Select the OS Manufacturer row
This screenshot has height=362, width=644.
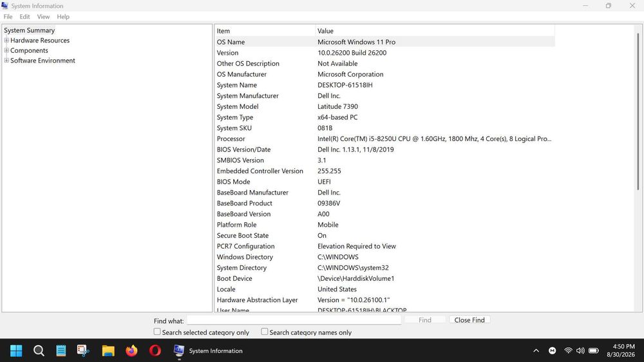[x=385, y=74]
